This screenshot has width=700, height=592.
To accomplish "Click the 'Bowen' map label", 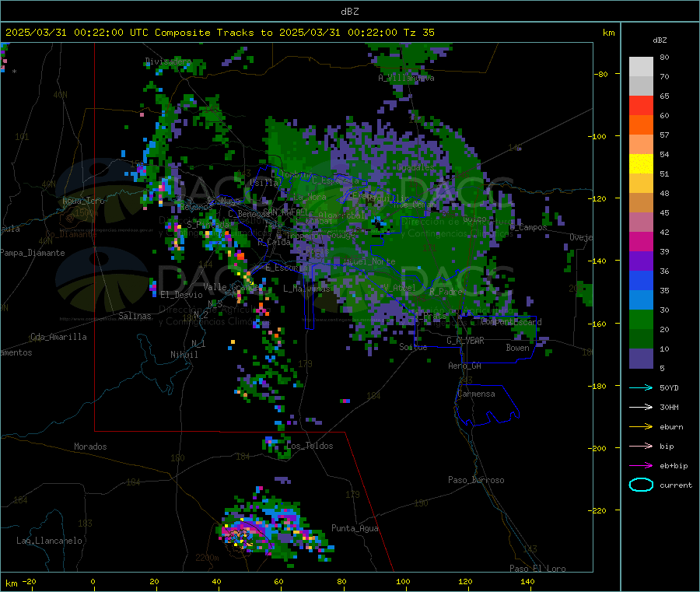I will click(x=517, y=348).
